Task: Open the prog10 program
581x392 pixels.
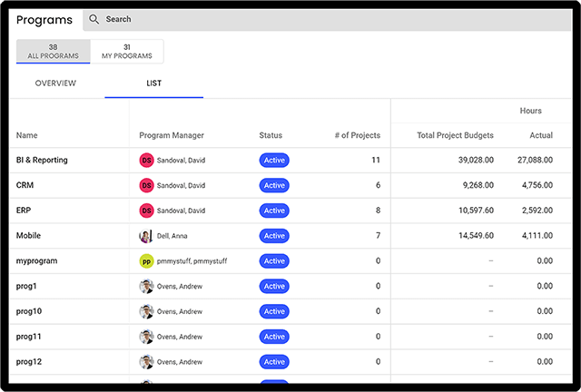Action: [29, 311]
